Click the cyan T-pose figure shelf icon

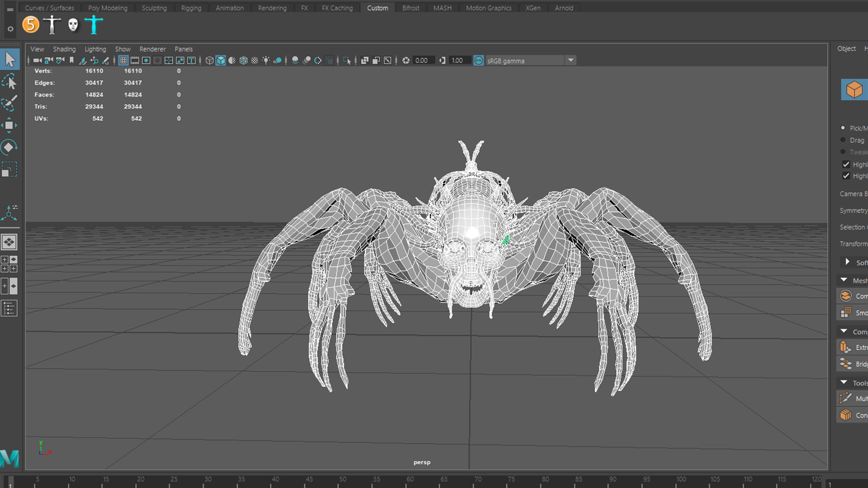94,24
